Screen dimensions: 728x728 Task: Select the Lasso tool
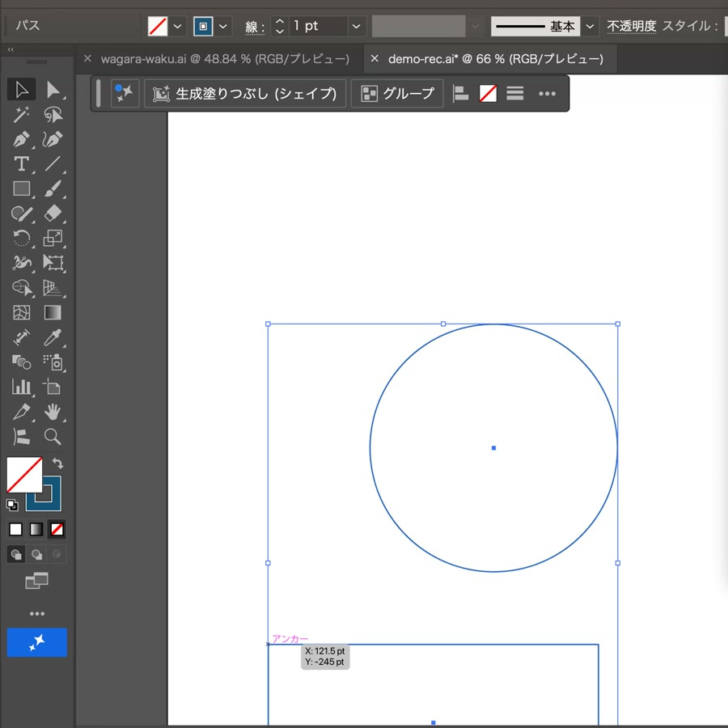(x=53, y=114)
